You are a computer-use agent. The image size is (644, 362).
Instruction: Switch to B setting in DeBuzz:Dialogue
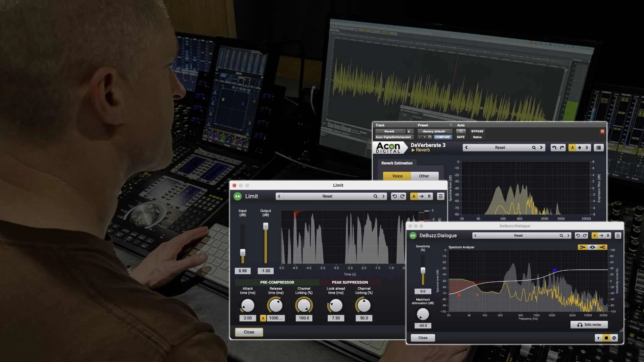click(608, 236)
